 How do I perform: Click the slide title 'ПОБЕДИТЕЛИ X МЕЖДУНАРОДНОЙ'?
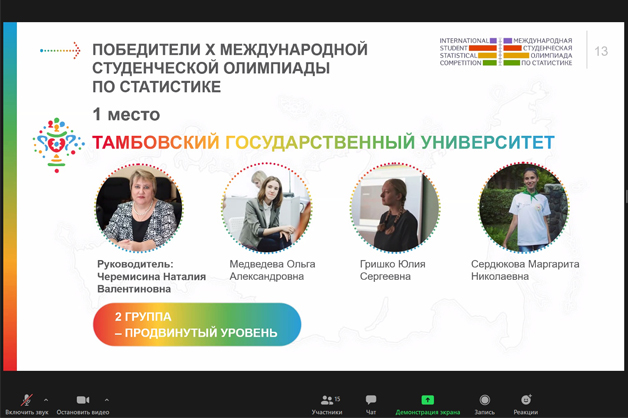coord(230,50)
